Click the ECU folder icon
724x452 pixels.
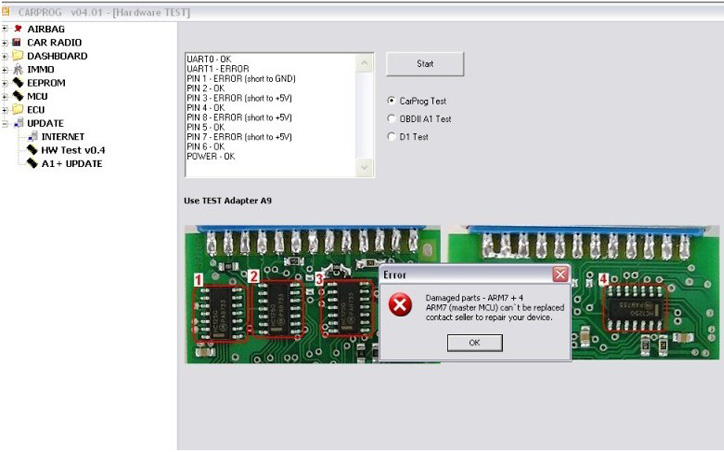tap(18, 109)
